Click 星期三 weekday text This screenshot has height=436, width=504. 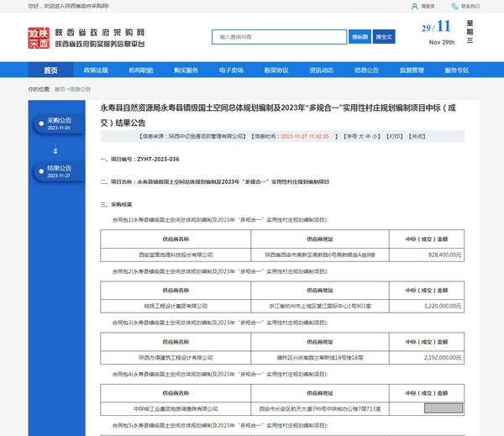point(470,32)
